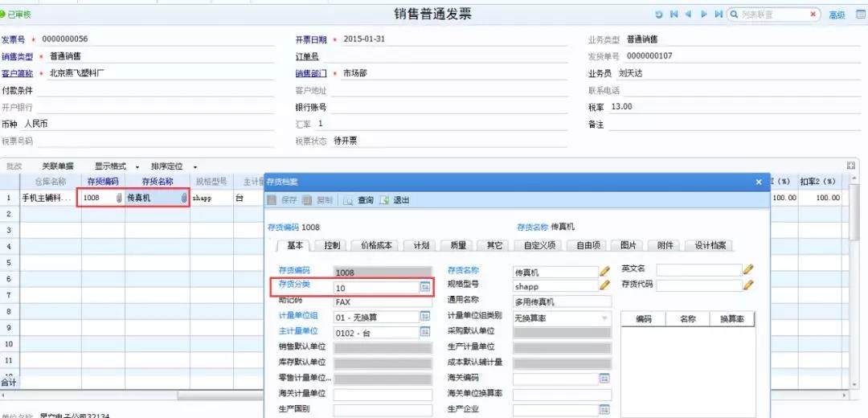Click the 通用名称 input field
Screen dimensions: 868x418
(562, 302)
